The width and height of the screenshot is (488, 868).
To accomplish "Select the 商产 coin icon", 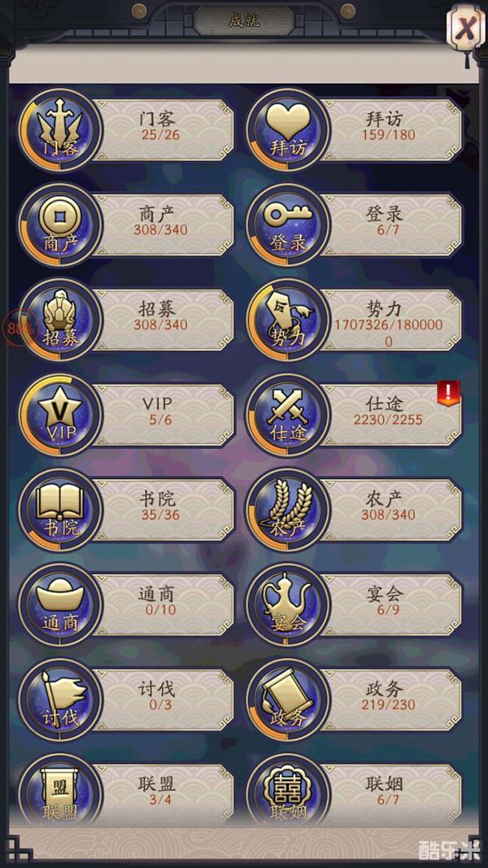I will click(x=60, y=226).
